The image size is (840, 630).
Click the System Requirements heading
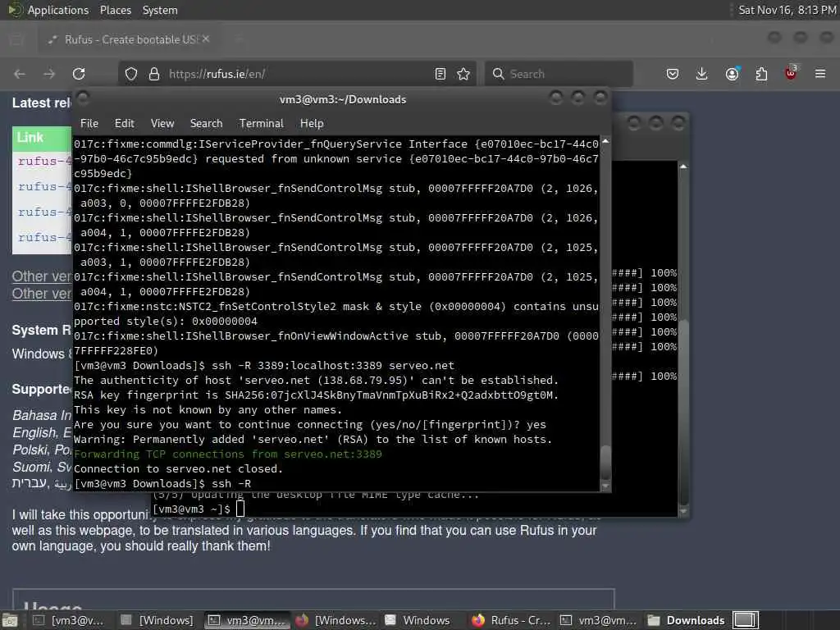coord(41,330)
